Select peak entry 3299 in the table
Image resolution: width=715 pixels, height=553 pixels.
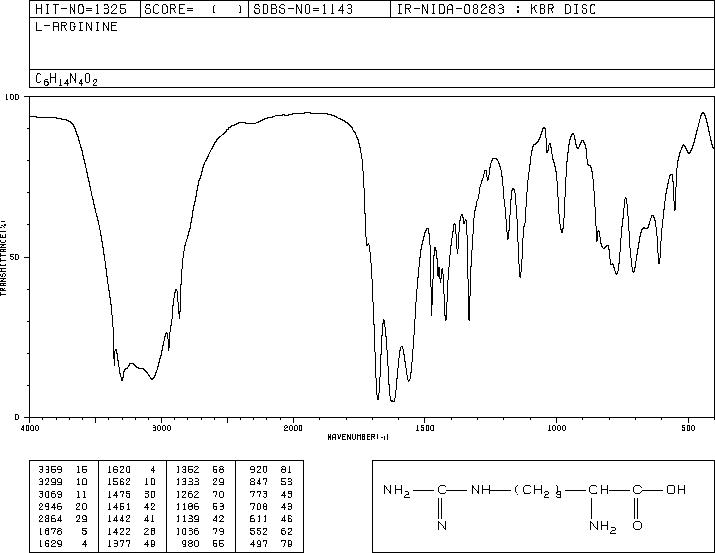coord(63,482)
